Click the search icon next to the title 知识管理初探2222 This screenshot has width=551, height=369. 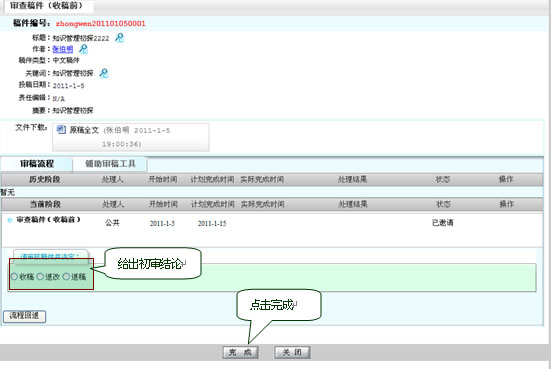click(119, 37)
